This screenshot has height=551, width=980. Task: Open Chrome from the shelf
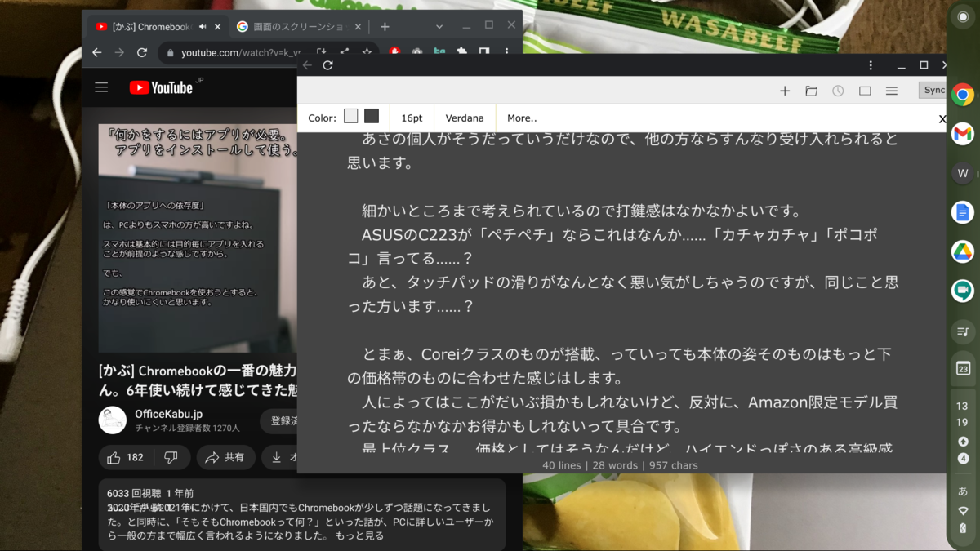point(963,95)
